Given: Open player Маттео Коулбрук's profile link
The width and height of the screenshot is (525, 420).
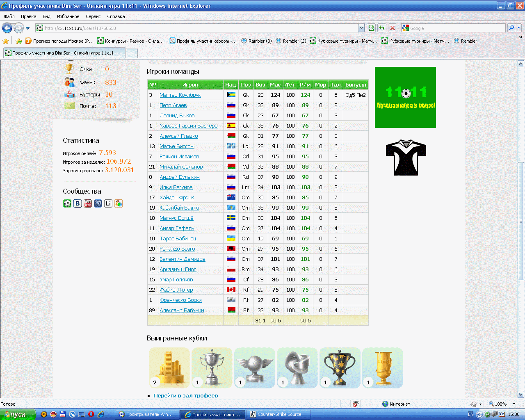Looking at the screenshot, I should (x=180, y=95).
